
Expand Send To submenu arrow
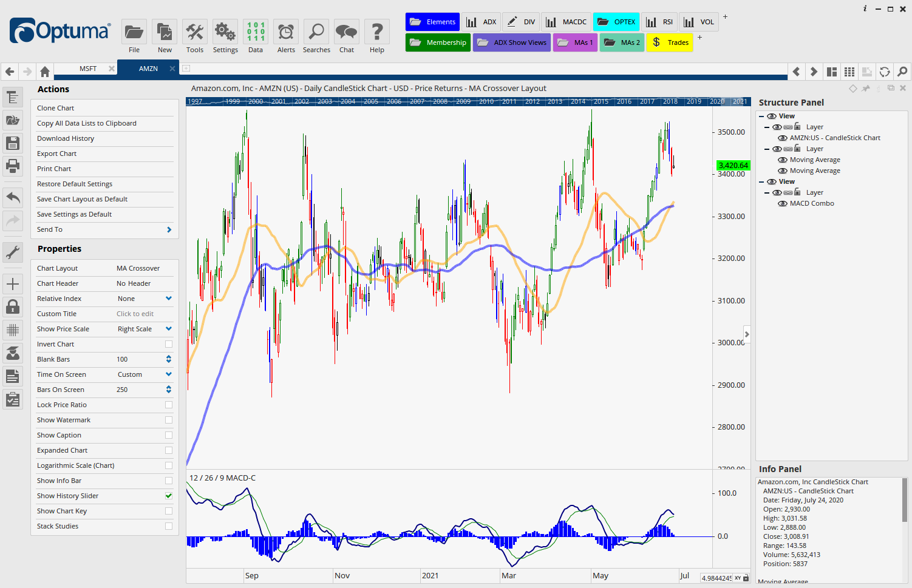(169, 229)
